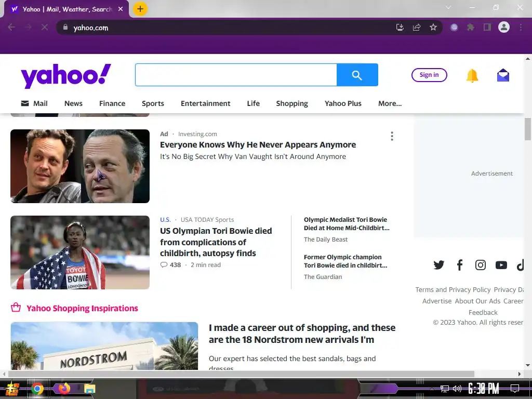Viewport: 532px width, 399px height.
Task: Open File Explorer from the taskbar
Action: pos(90,389)
